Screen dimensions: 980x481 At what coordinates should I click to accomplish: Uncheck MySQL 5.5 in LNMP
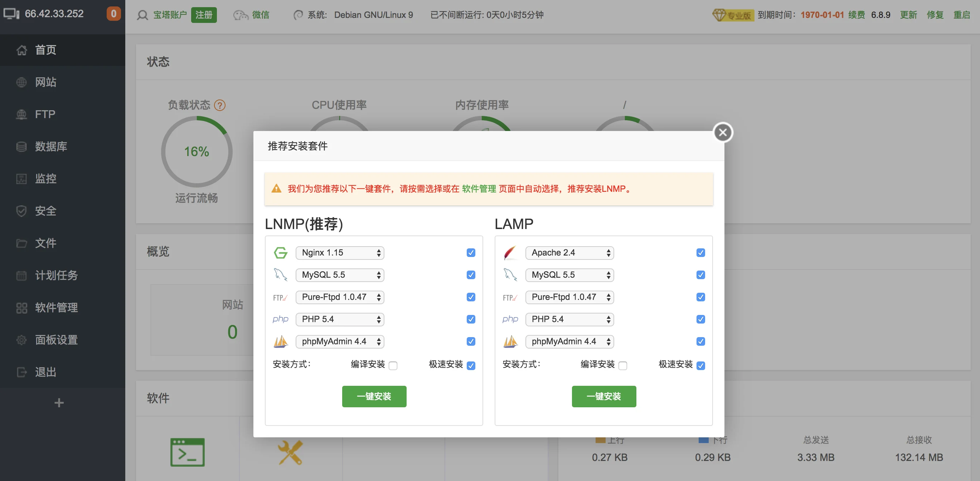[x=471, y=275]
